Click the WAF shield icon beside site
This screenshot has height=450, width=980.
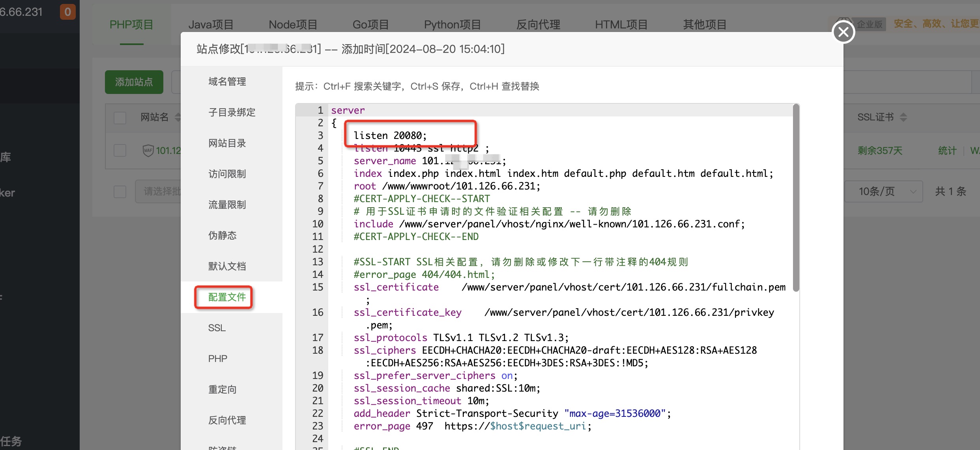click(x=148, y=150)
